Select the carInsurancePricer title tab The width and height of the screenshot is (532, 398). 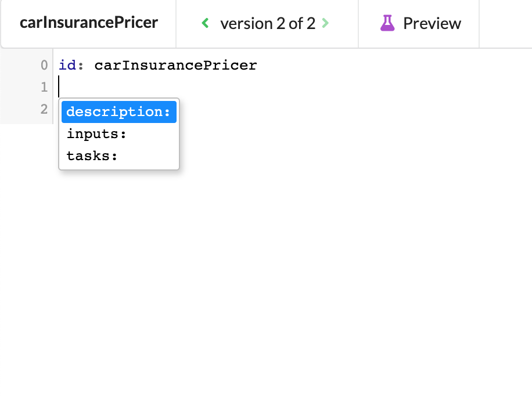click(x=89, y=23)
